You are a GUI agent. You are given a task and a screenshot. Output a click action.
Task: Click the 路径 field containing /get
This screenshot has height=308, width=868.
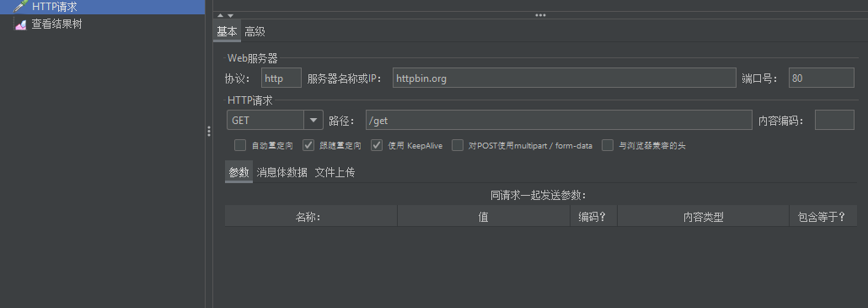(559, 120)
